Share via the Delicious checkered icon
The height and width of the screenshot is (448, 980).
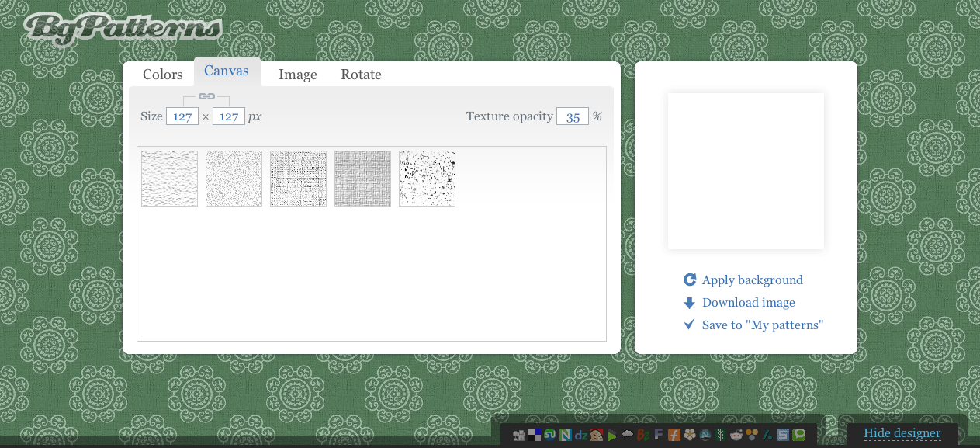tap(535, 435)
